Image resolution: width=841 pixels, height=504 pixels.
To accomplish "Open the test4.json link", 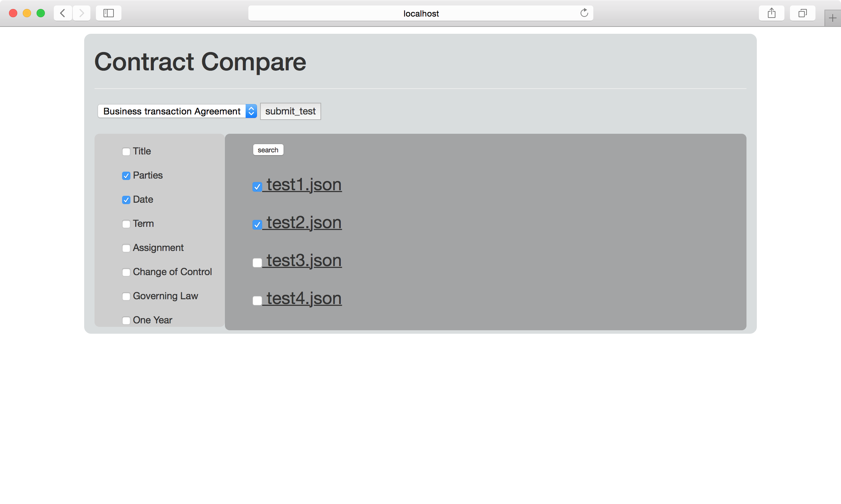I will [304, 299].
